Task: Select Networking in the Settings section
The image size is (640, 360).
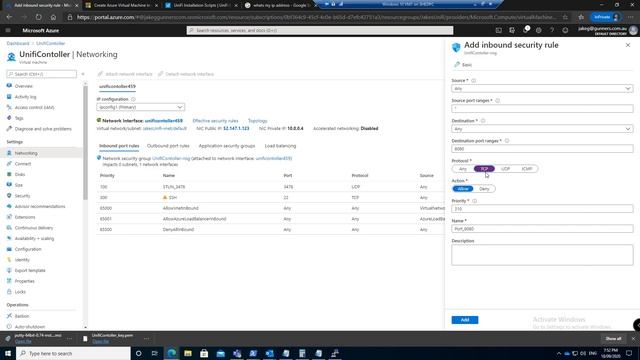Action: pyautogui.click(x=26, y=153)
